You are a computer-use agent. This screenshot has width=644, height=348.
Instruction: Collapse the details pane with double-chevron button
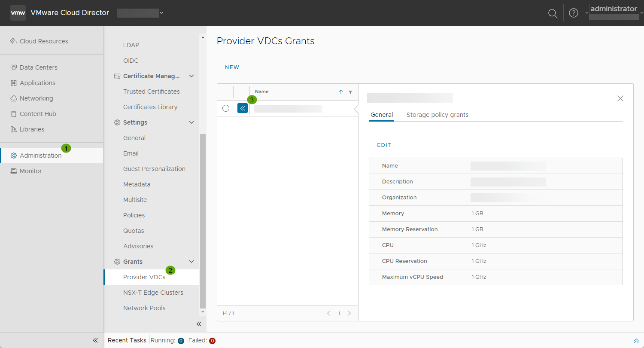243,108
